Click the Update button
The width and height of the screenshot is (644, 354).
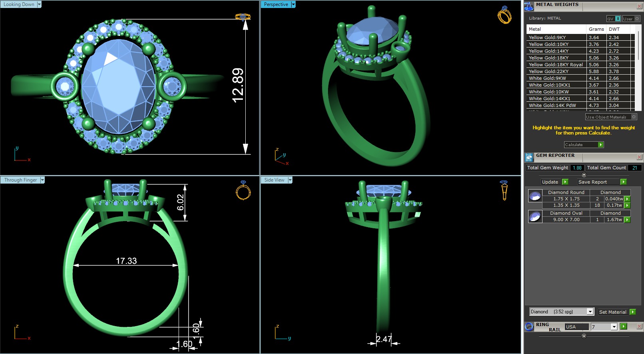(x=551, y=182)
